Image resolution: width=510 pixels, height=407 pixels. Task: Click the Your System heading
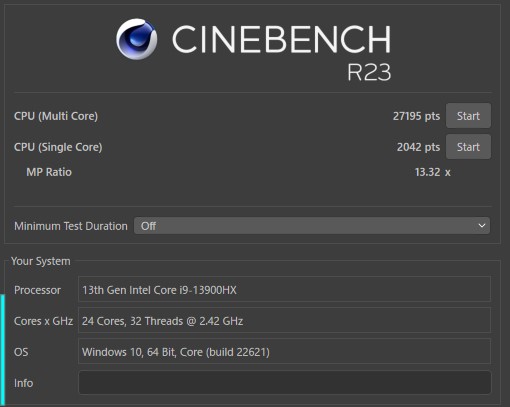pos(41,261)
